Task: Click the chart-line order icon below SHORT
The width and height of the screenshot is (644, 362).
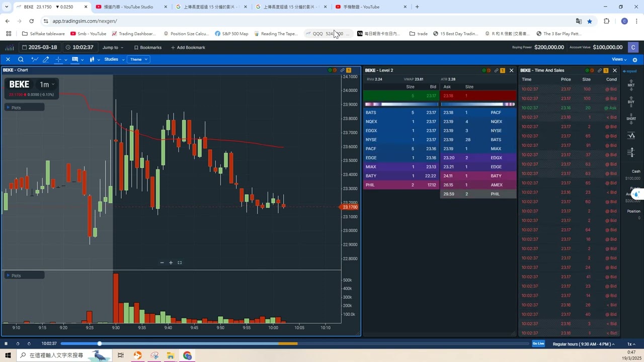Action: coord(631,136)
